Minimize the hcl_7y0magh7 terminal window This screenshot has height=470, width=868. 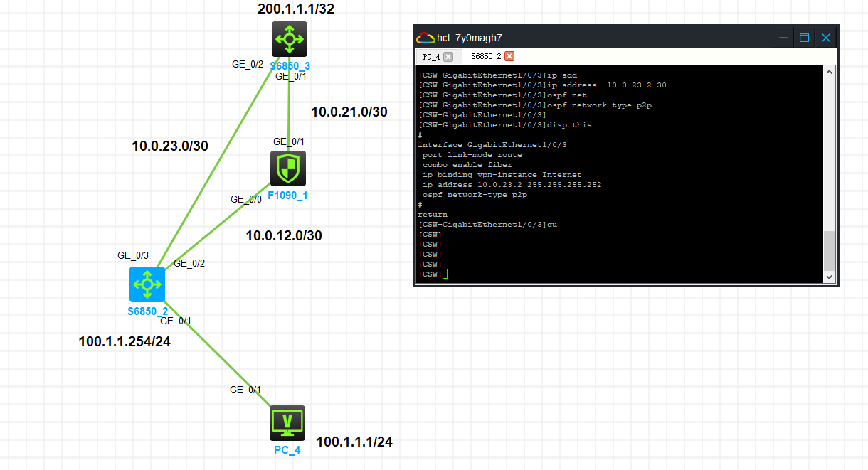(783, 38)
